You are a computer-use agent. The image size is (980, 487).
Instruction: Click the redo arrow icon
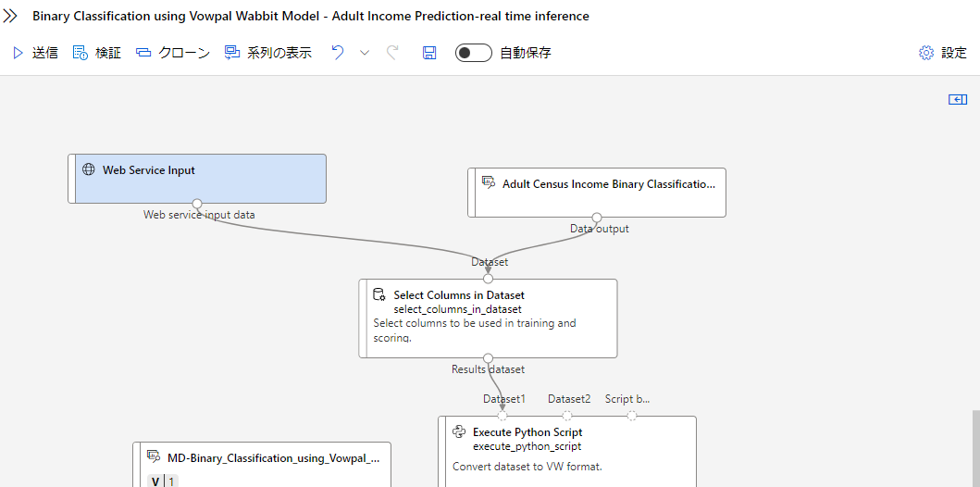(392, 53)
